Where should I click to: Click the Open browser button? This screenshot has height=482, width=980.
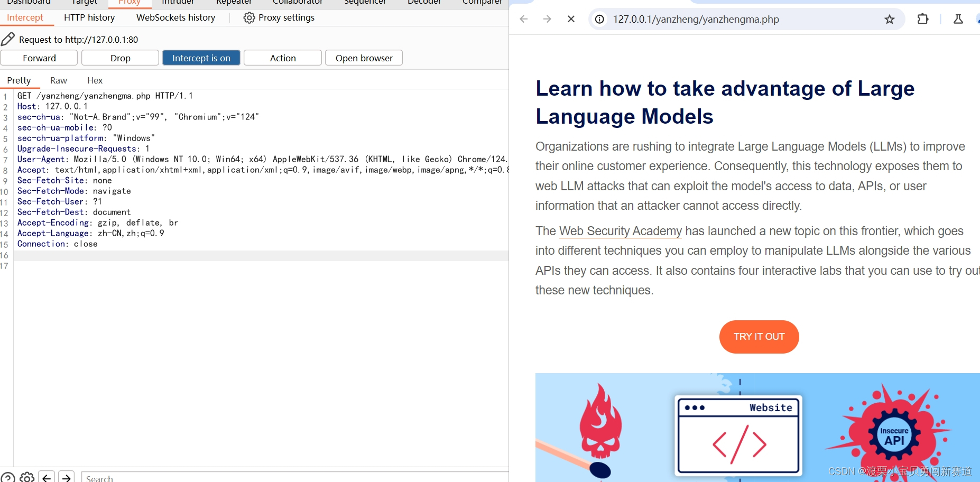(x=364, y=58)
